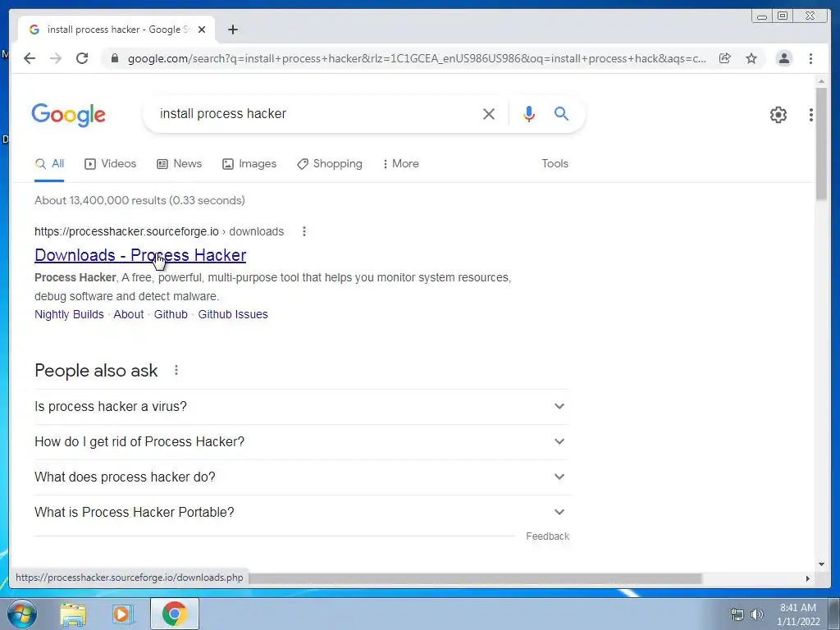840x630 pixels.
Task: Go back using the browser back arrow
Action: [x=30, y=58]
